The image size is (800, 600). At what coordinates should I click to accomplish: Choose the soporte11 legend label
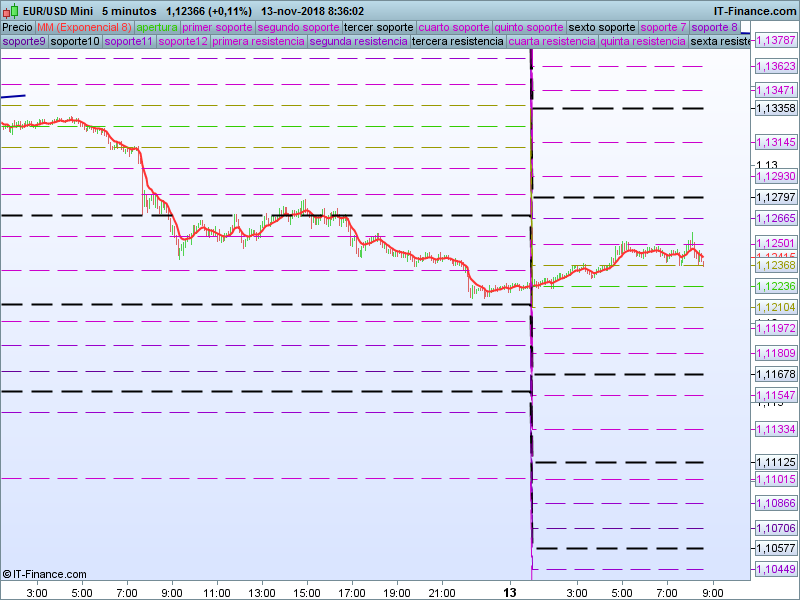pos(129,41)
